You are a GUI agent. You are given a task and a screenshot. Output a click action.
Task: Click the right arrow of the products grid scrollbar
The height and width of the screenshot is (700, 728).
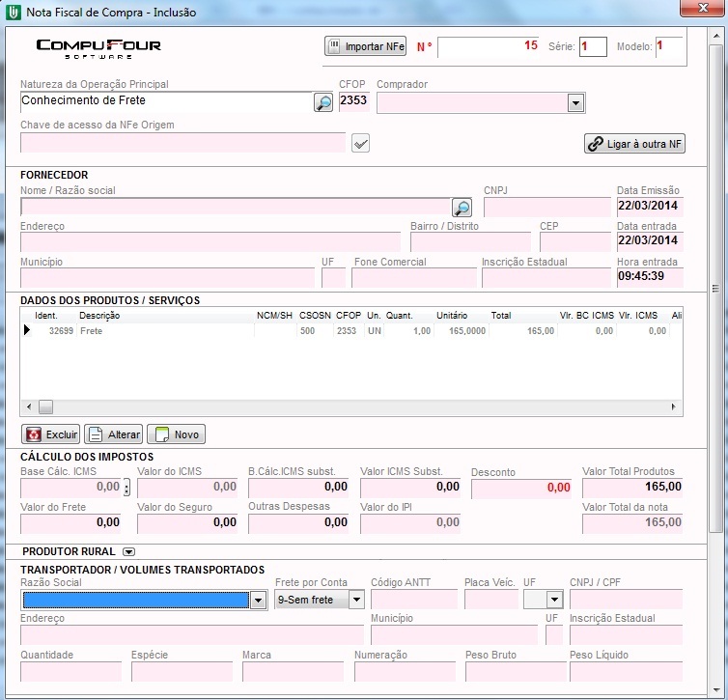pyautogui.click(x=675, y=407)
